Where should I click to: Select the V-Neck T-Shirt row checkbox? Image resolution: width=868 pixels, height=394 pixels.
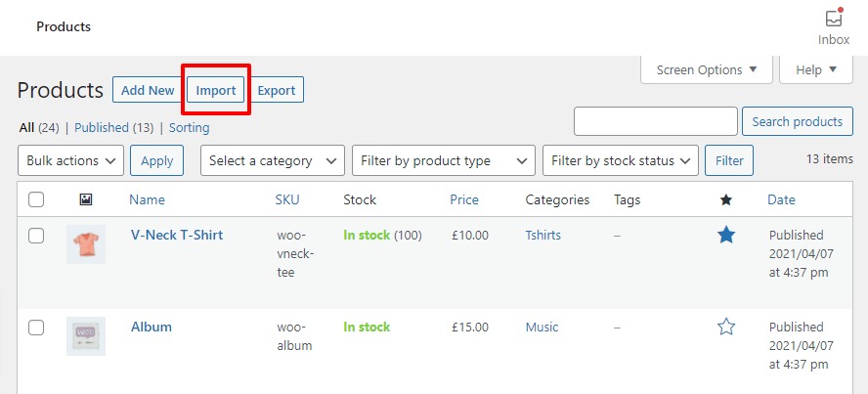(36, 236)
